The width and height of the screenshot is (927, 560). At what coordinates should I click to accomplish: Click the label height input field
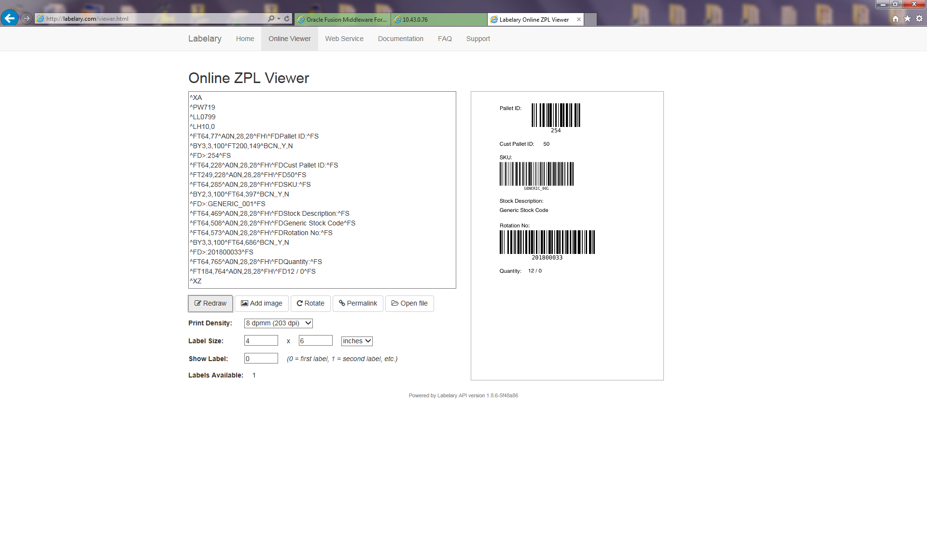point(316,340)
